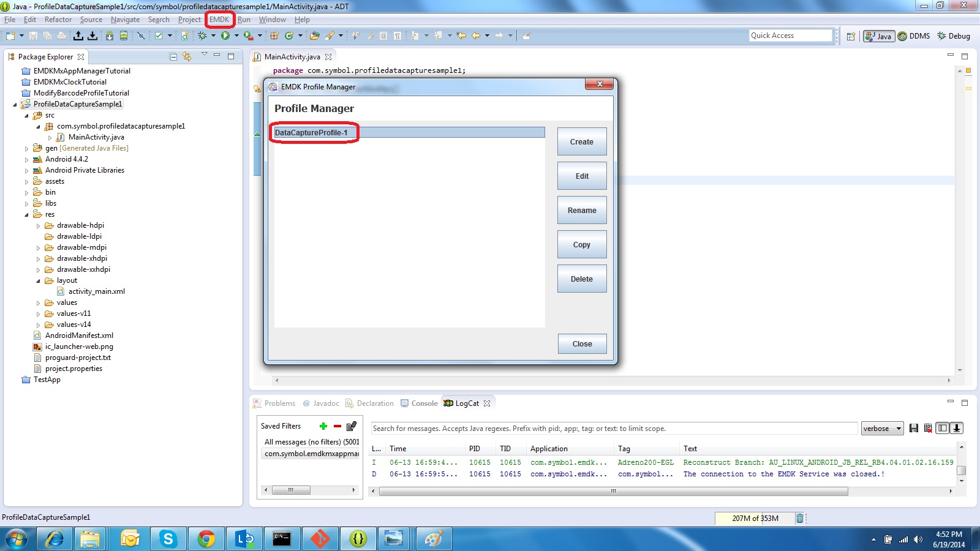Image resolution: width=980 pixels, height=551 pixels.
Task: Open the Debug button dropdown arrow
Action: tap(213, 36)
